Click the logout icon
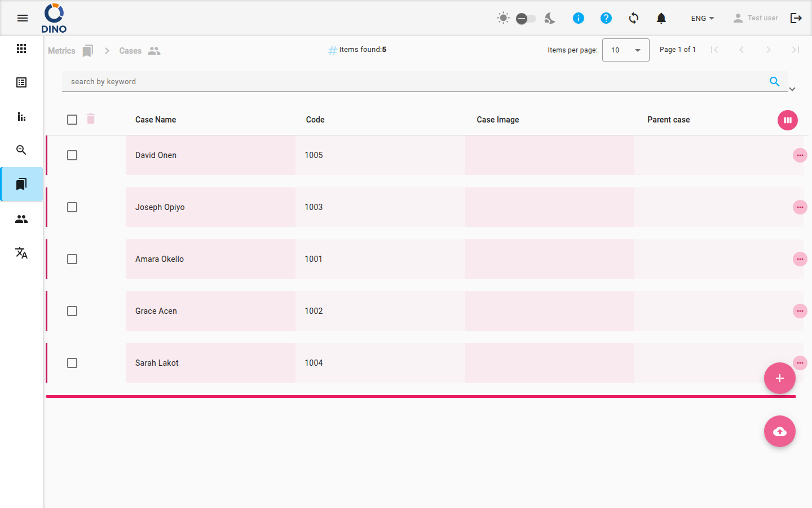 (x=796, y=18)
